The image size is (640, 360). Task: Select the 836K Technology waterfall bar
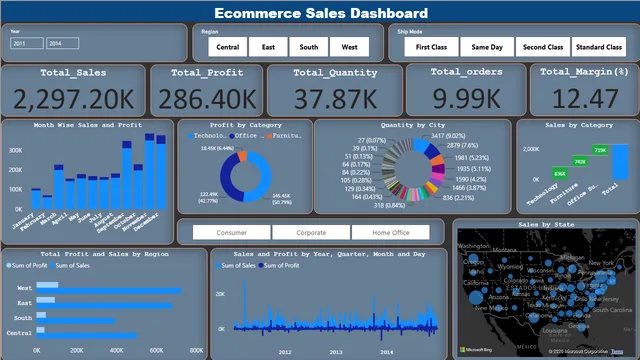(560, 173)
